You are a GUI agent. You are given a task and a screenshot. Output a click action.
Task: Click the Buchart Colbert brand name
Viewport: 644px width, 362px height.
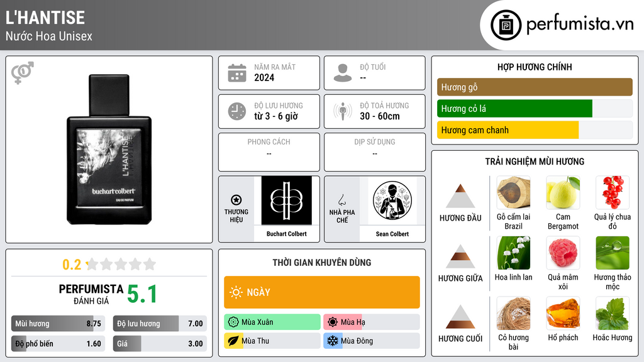click(x=286, y=234)
